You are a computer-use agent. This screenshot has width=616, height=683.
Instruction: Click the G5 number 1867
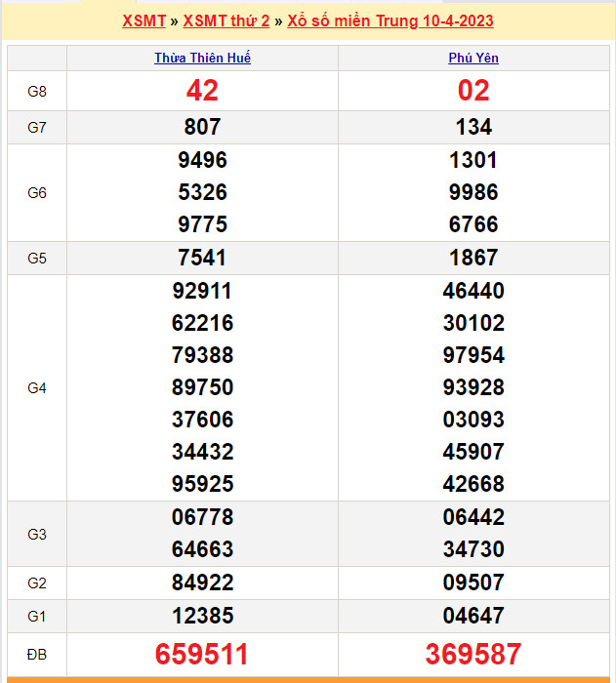[x=473, y=258]
